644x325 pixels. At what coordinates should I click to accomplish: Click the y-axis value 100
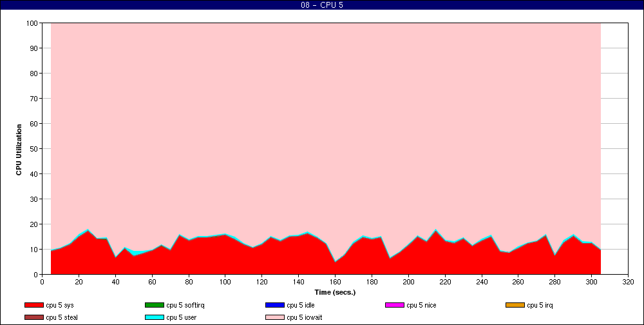click(x=32, y=23)
